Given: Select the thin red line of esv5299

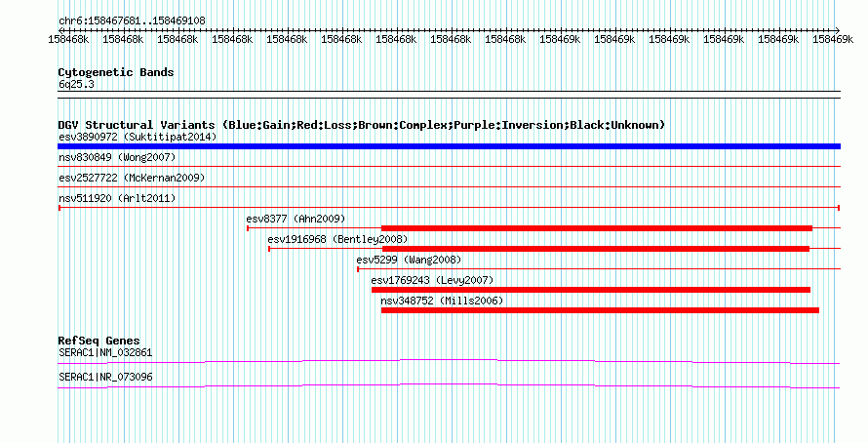Looking at the screenshot, I should 599,269.
